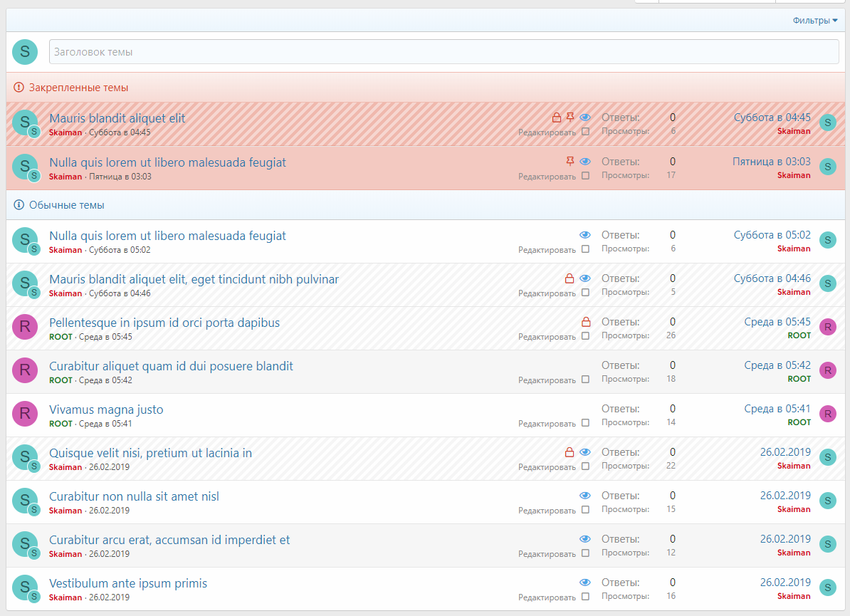Click the lock icon on 'Quisque velit nisi' topic
The height and width of the screenshot is (616, 850).
pyautogui.click(x=569, y=452)
